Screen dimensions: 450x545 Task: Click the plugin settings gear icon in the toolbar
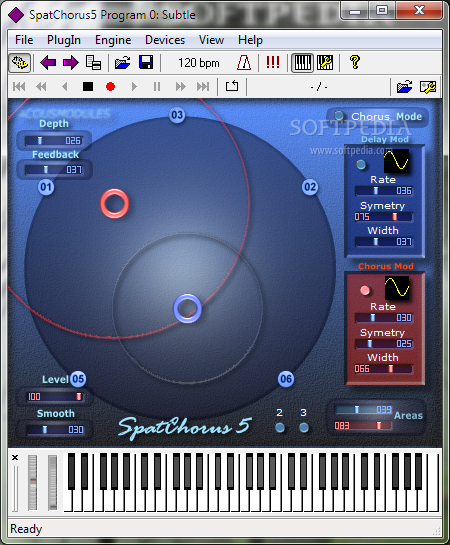20,63
